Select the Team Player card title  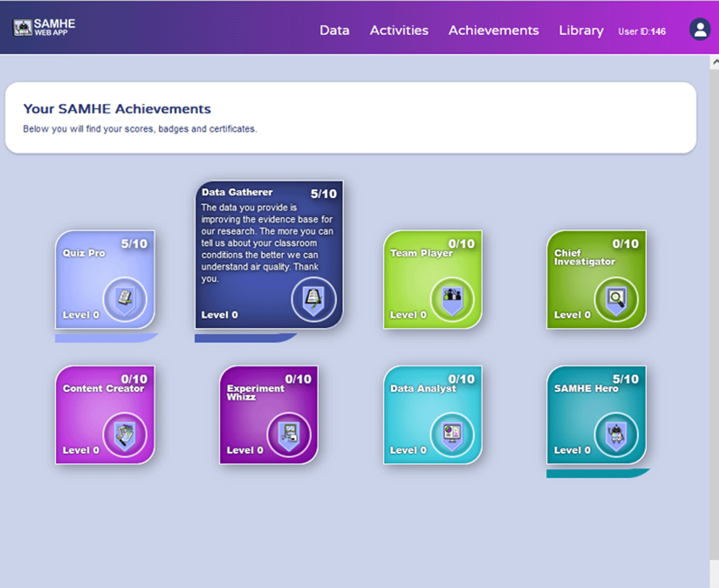[x=422, y=253]
